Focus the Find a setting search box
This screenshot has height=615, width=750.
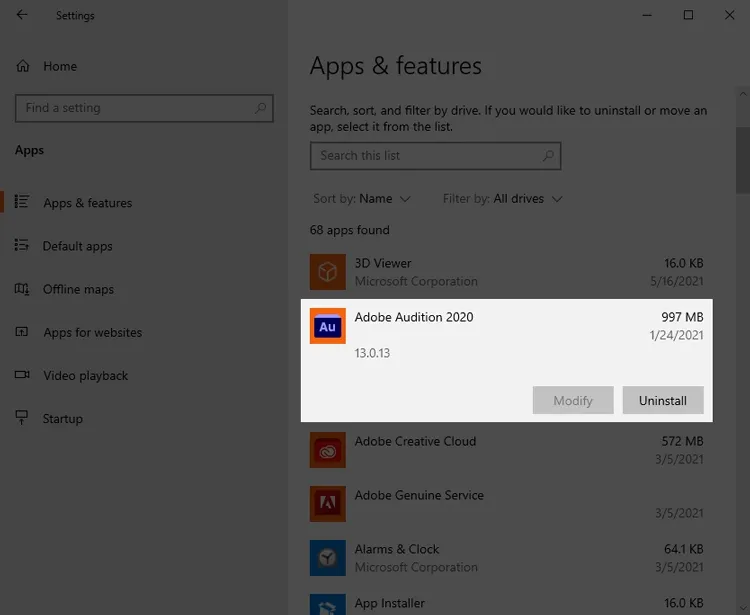(x=144, y=108)
